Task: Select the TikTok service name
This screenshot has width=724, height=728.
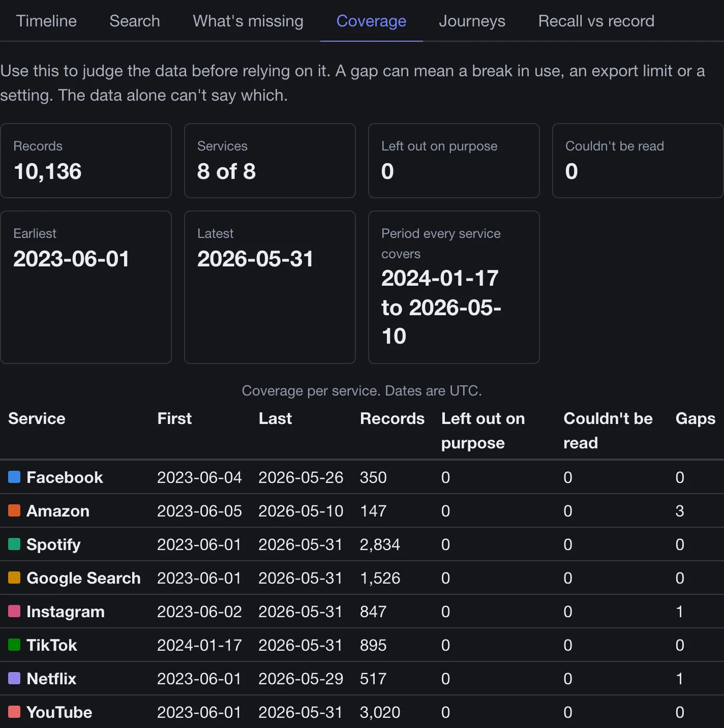Action: click(x=51, y=645)
